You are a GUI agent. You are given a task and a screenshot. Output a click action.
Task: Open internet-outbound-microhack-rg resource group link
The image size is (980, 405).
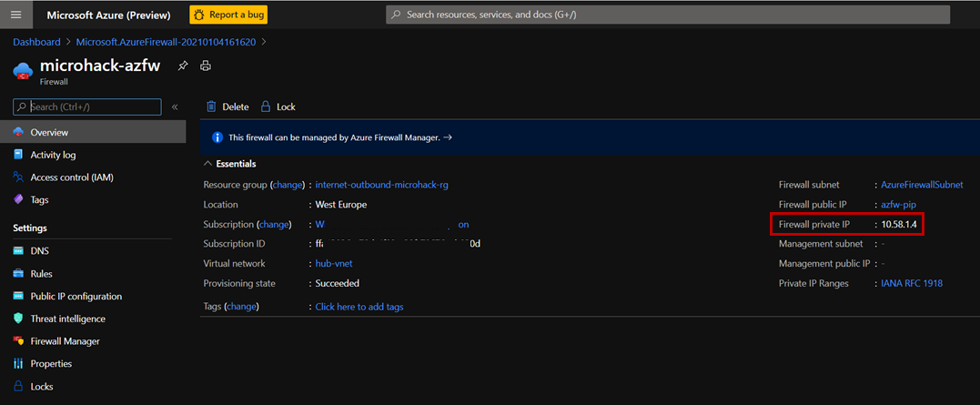382,185
